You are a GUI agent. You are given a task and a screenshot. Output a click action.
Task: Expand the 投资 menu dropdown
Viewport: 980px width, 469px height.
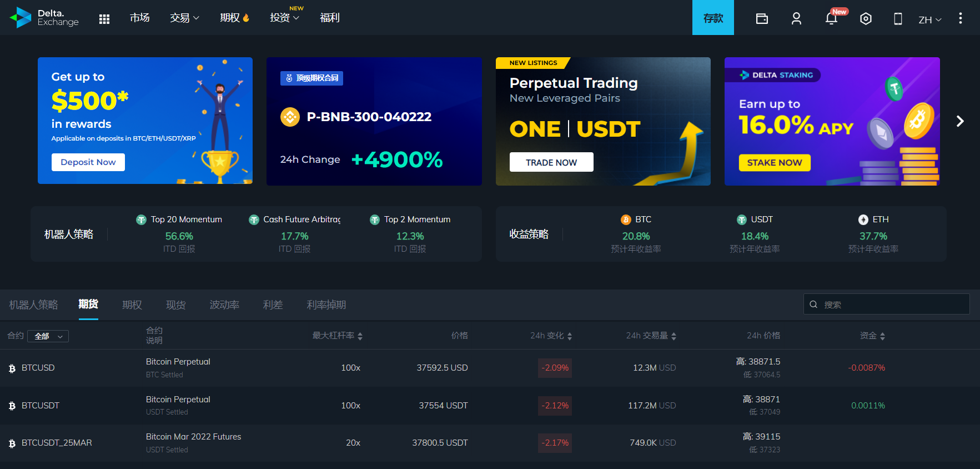tap(284, 18)
